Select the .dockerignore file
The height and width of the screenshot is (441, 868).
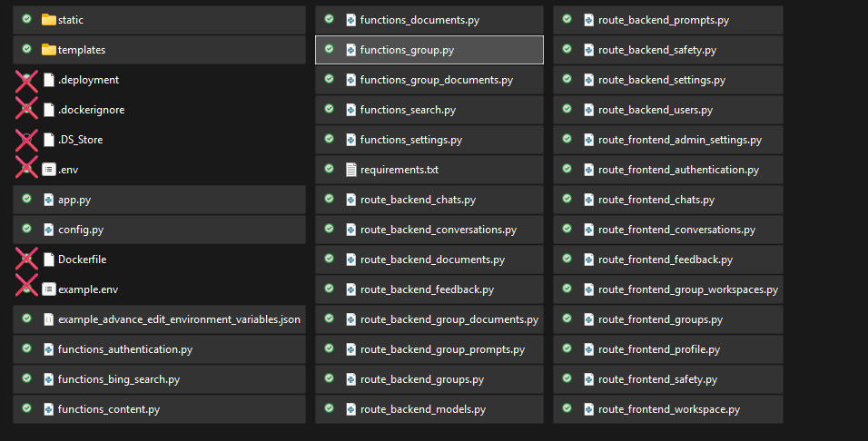(x=91, y=110)
